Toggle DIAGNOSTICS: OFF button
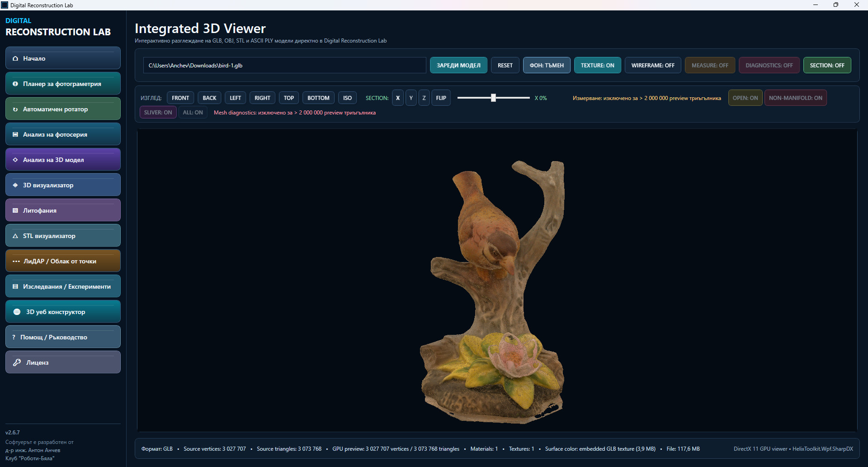The image size is (868, 467). tap(769, 65)
